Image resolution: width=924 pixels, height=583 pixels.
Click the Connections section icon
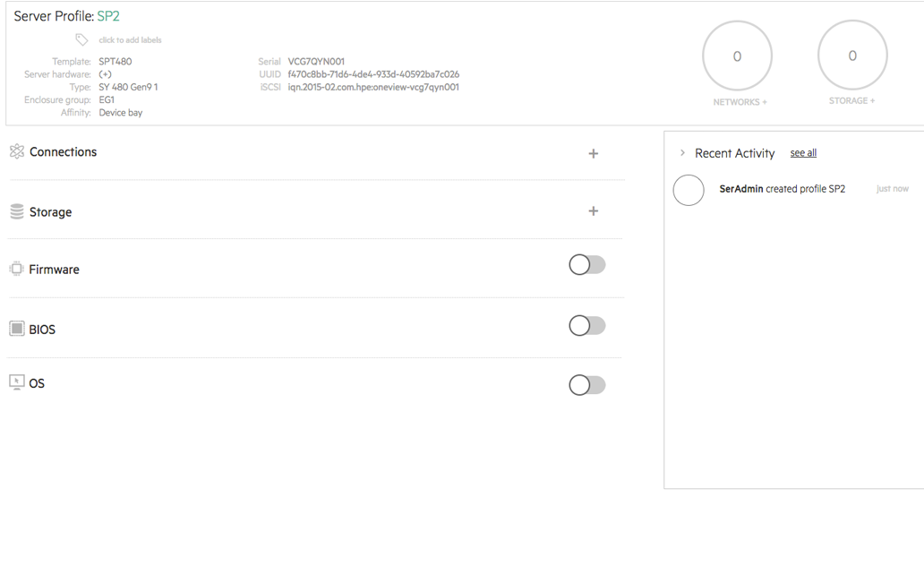16,151
